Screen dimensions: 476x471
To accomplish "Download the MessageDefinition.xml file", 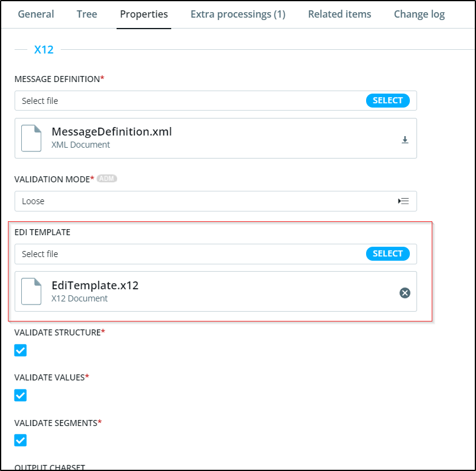I will point(404,140).
